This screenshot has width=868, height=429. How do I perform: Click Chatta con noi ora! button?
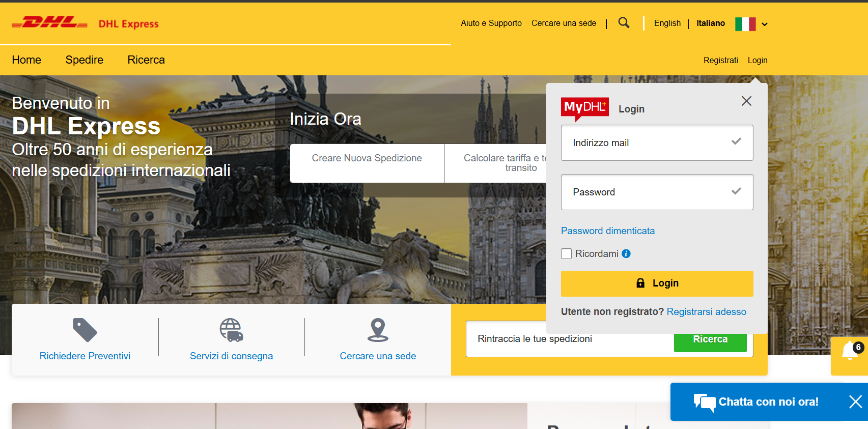tap(768, 402)
